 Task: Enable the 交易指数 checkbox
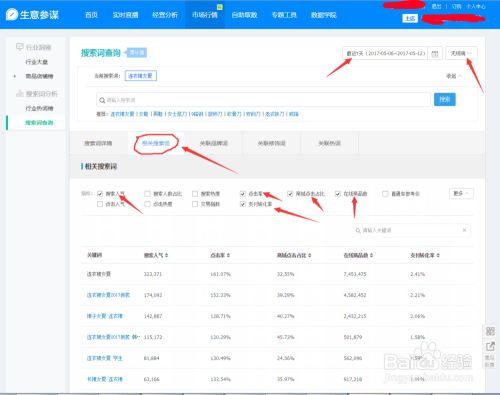pos(195,204)
